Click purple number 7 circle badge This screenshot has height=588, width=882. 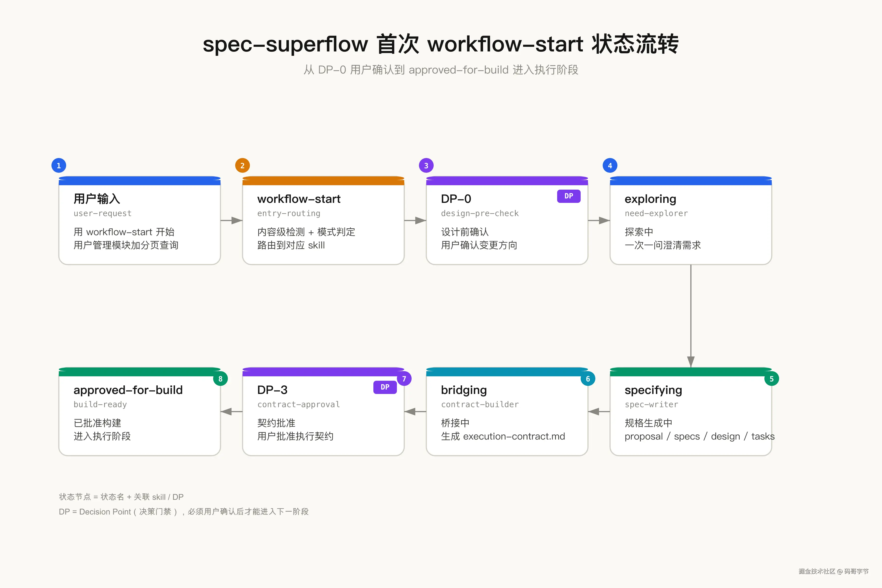[x=404, y=379]
